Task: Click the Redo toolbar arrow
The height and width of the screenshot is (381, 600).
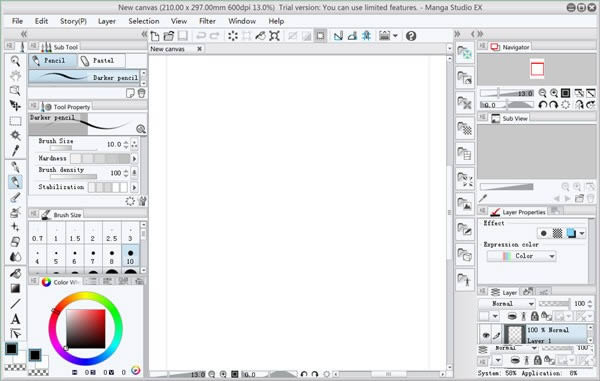Action: [x=215, y=36]
